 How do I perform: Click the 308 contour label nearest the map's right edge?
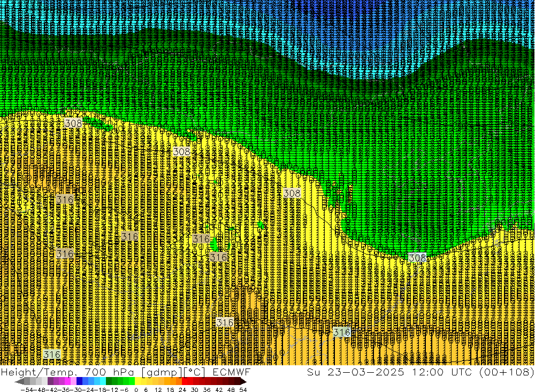417,258
